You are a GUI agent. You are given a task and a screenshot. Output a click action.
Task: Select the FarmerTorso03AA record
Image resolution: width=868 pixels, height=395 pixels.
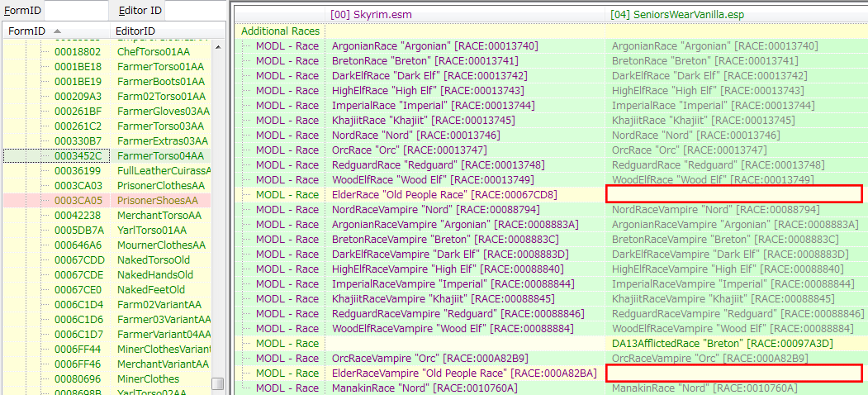(x=160, y=126)
